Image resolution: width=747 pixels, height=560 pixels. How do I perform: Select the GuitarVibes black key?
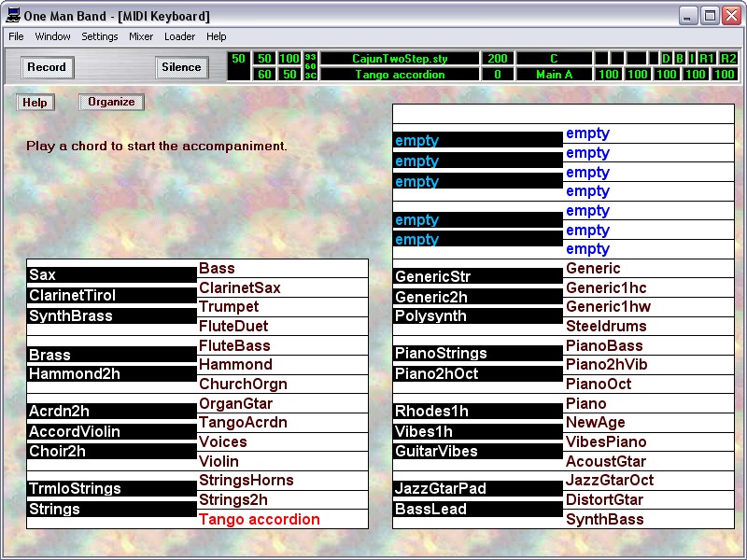(x=478, y=451)
